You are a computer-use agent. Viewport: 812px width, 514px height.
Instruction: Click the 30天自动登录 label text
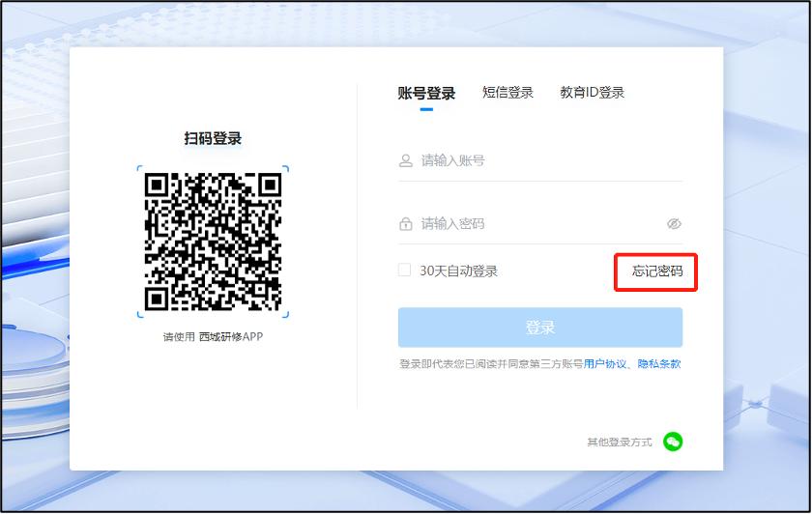coord(458,271)
